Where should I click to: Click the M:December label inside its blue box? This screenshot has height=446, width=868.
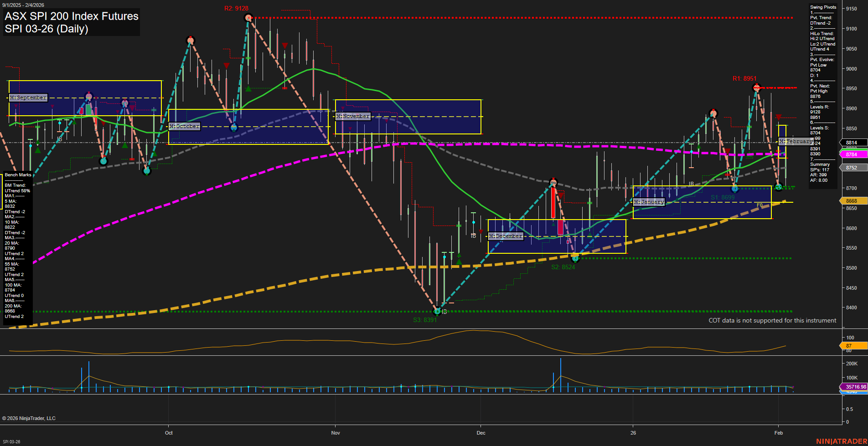tap(505, 236)
